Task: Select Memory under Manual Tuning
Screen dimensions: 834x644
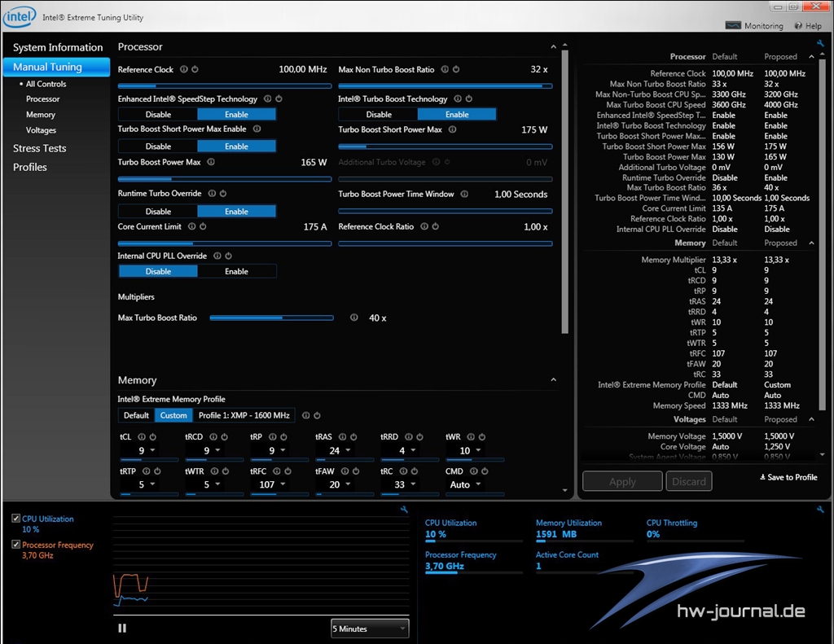Action: coord(41,114)
